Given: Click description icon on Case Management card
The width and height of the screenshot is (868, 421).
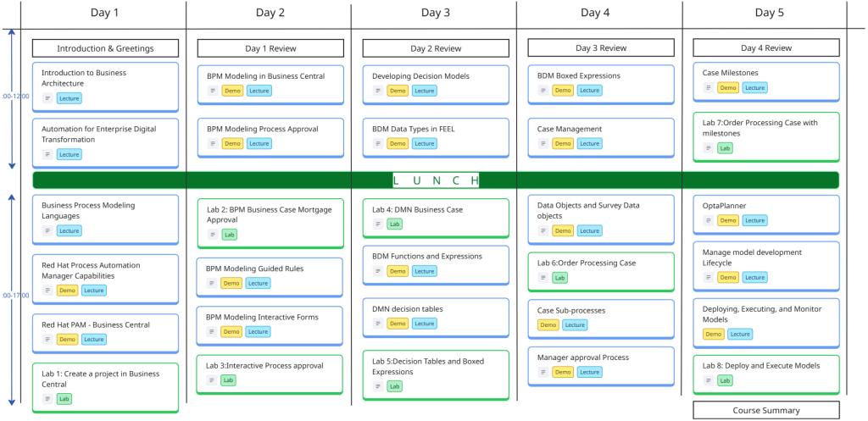Looking at the screenshot, I should click(x=543, y=143).
